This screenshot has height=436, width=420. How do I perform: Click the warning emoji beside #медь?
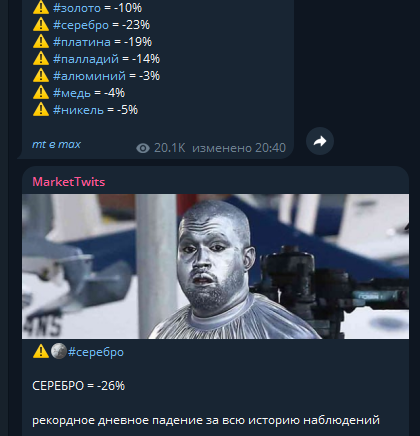pyautogui.click(x=41, y=92)
